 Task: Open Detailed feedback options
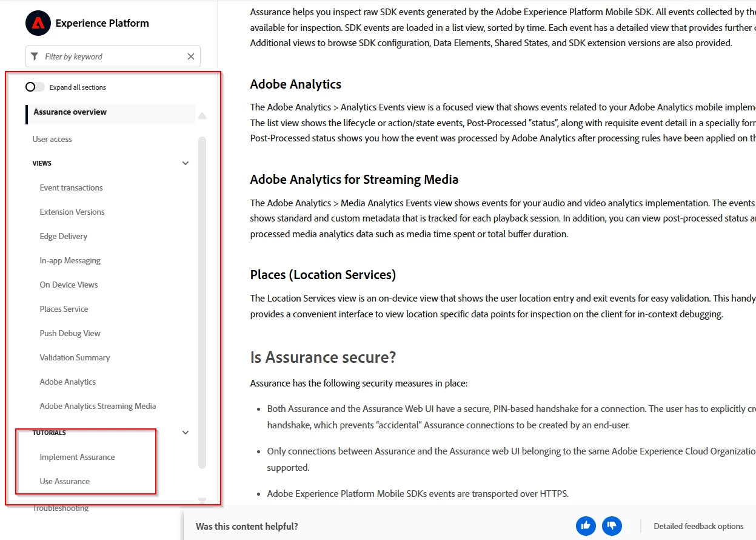point(698,526)
